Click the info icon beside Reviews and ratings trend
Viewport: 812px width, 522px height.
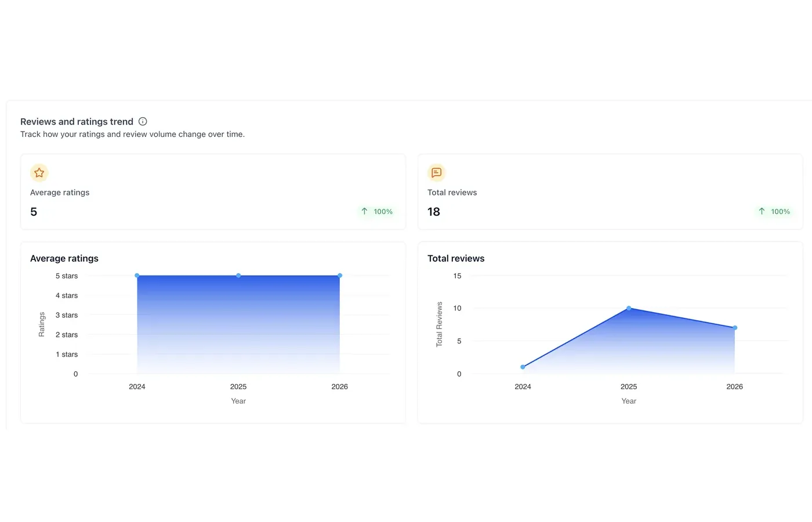point(143,121)
